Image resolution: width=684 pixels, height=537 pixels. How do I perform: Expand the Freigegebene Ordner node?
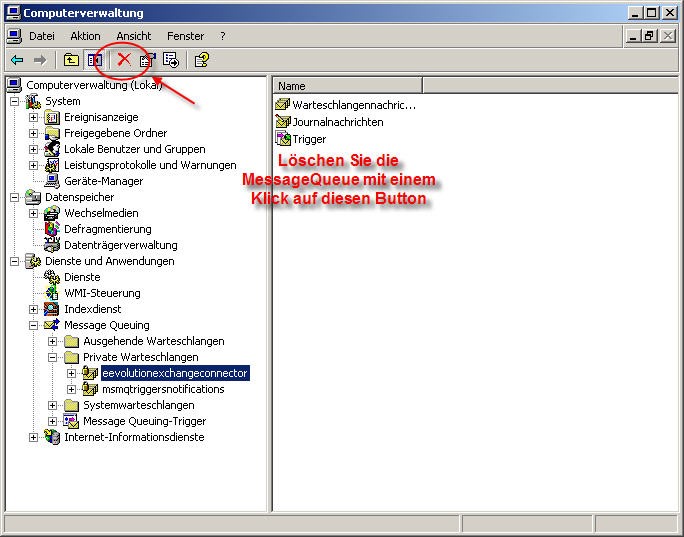click(x=33, y=133)
